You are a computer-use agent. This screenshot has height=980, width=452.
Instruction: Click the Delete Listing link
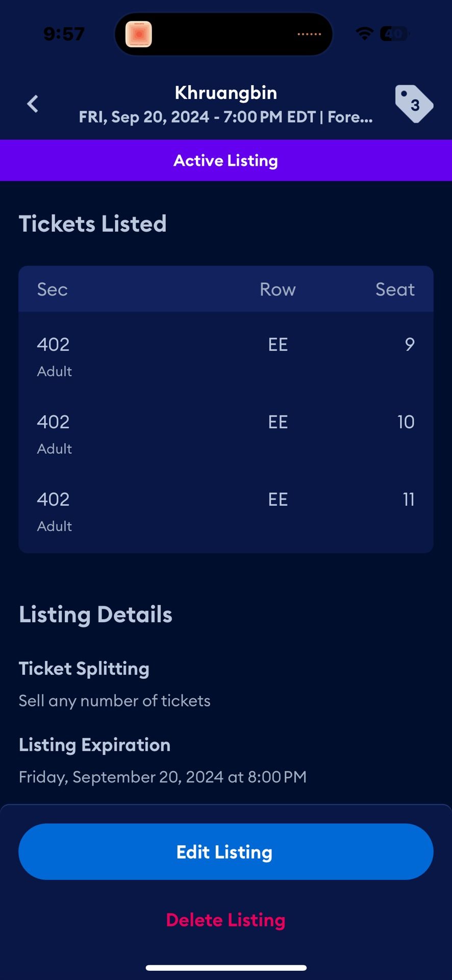[225, 920]
